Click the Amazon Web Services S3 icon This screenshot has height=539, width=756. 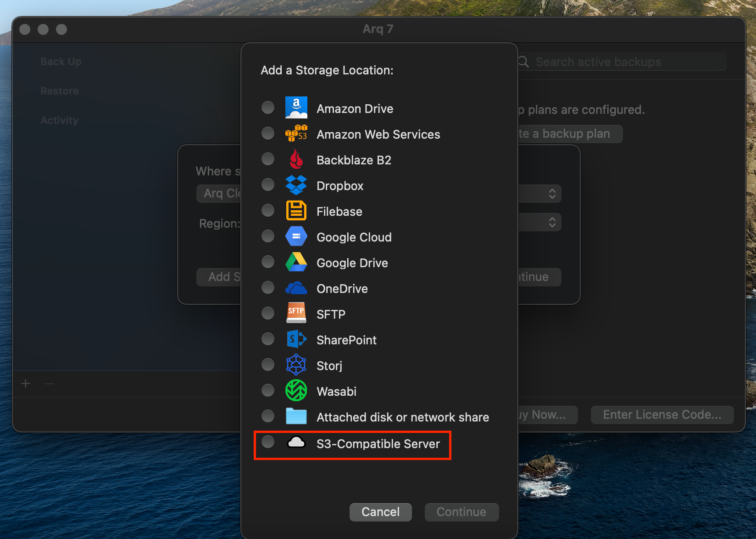(296, 134)
